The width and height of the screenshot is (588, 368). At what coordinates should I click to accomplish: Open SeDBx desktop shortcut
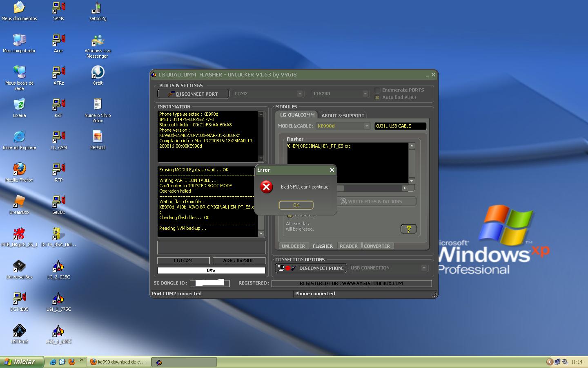[x=58, y=205]
